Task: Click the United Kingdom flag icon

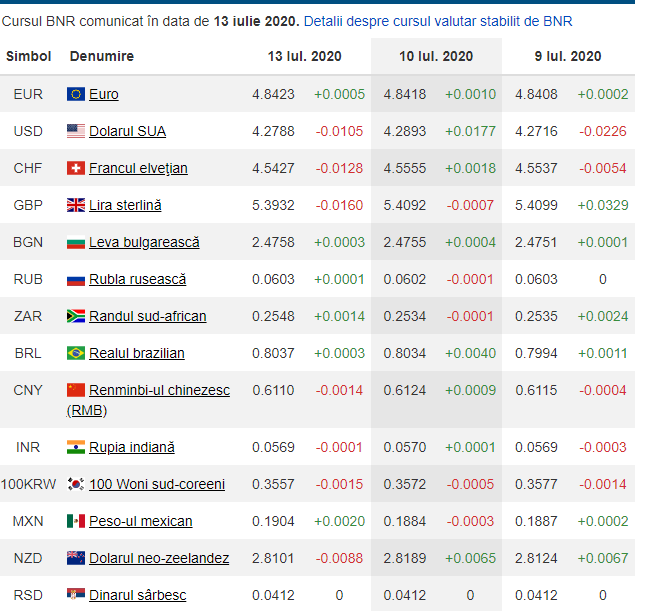Action: tap(76, 205)
